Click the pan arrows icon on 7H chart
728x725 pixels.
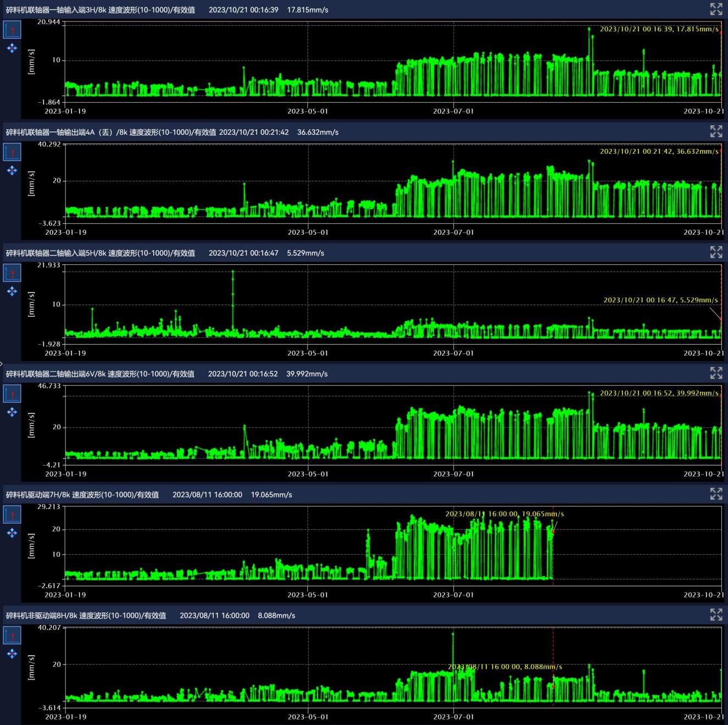pyautogui.click(x=12, y=533)
